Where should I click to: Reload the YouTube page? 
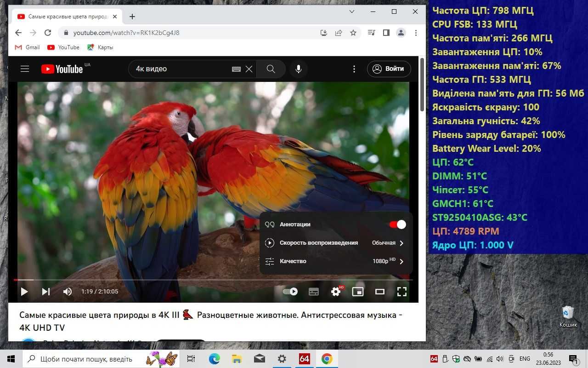point(48,33)
